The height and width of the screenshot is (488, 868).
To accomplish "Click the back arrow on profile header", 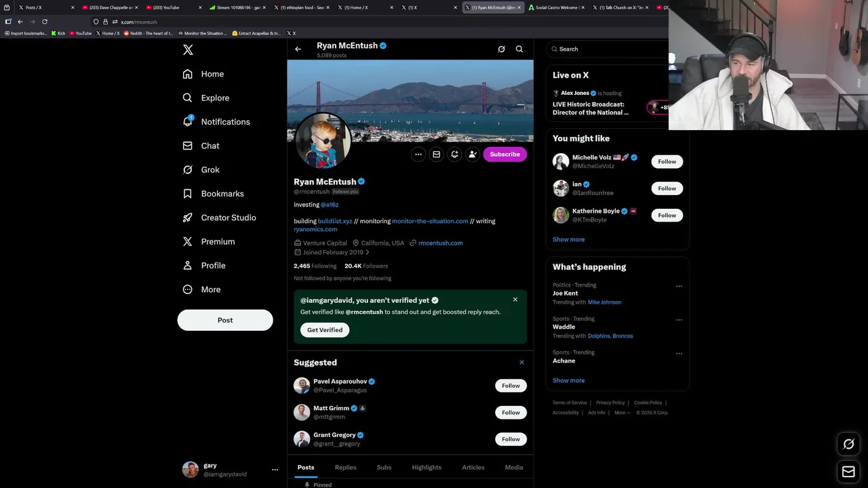I will (x=298, y=49).
